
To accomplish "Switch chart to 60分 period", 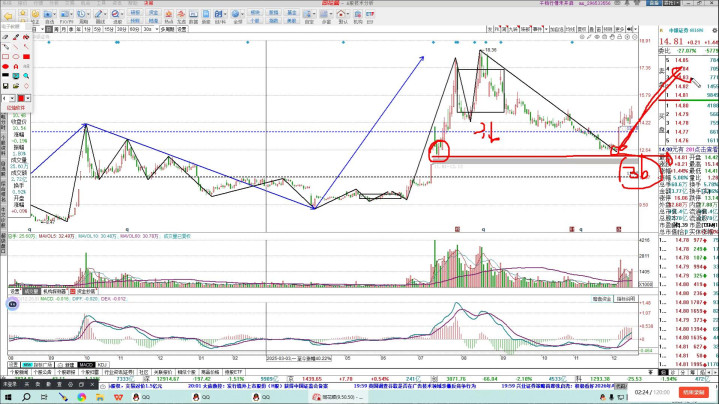I will pos(133,30).
